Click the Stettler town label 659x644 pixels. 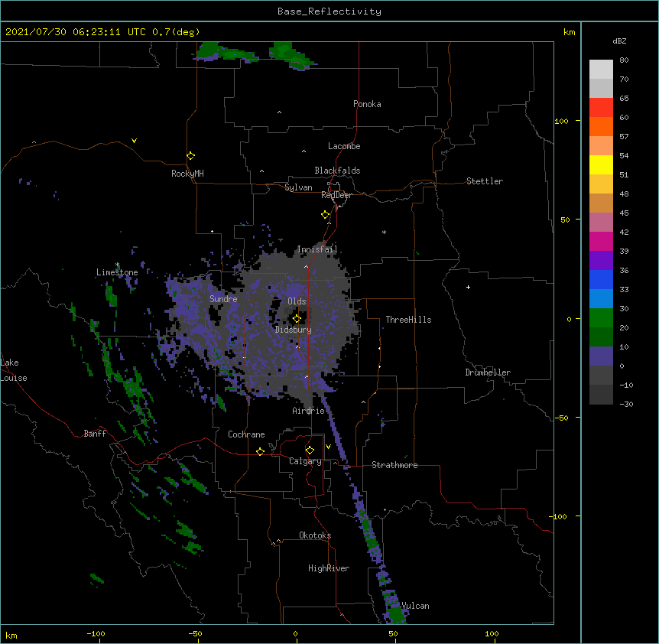(485, 181)
